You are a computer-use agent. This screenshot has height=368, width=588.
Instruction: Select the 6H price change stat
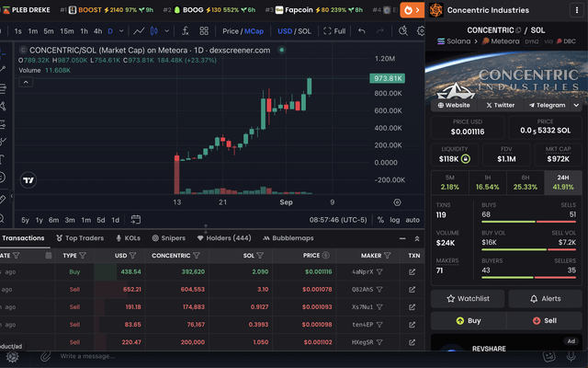tap(525, 182)
